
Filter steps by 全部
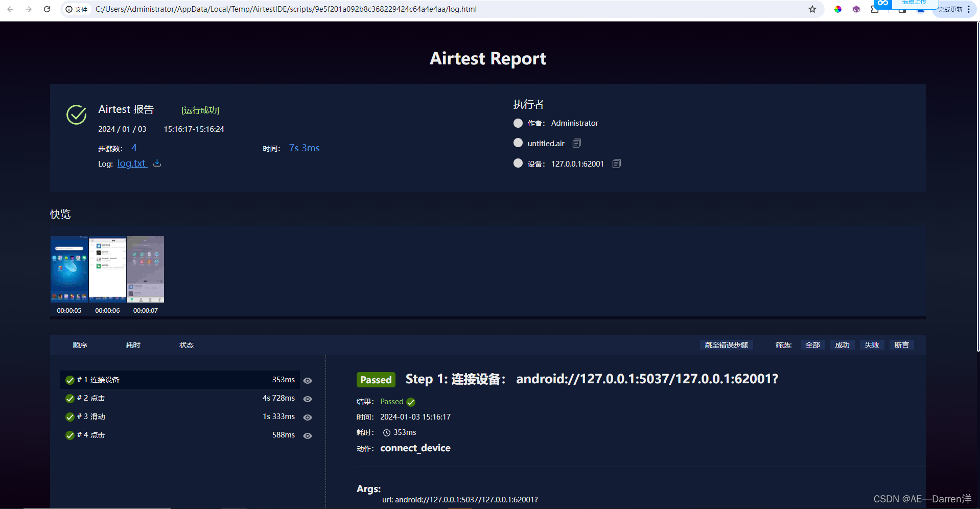(x=812, y=345)
